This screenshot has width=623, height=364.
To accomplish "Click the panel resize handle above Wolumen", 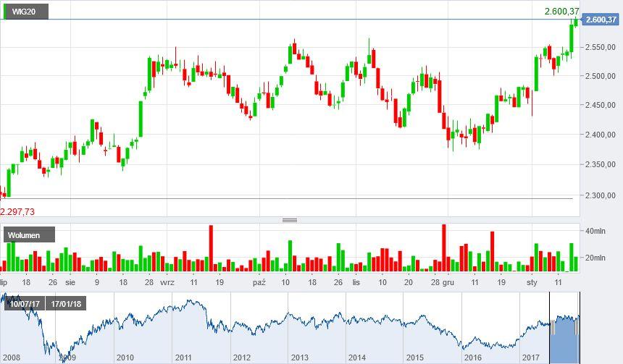I will pos(290,220).
